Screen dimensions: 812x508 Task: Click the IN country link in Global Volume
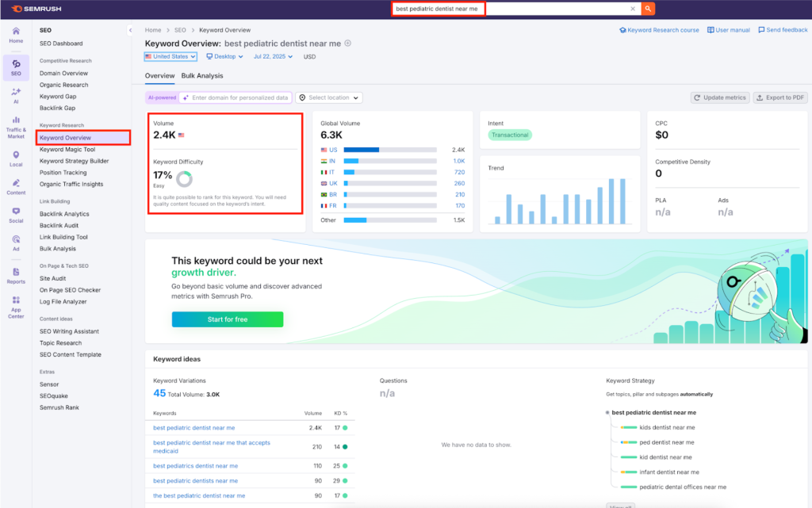[332, 161]
